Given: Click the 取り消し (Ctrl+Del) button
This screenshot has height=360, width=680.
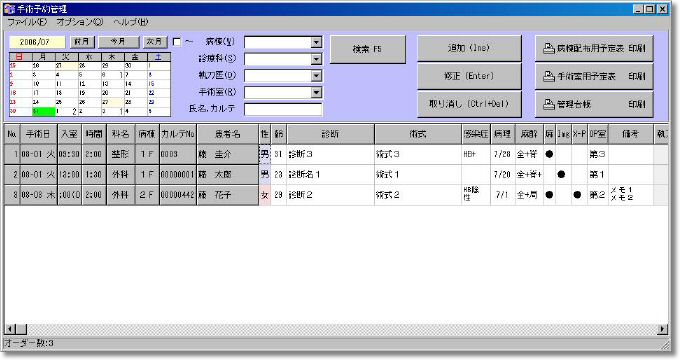Looking at the screenshot, I should coord(469,104).
